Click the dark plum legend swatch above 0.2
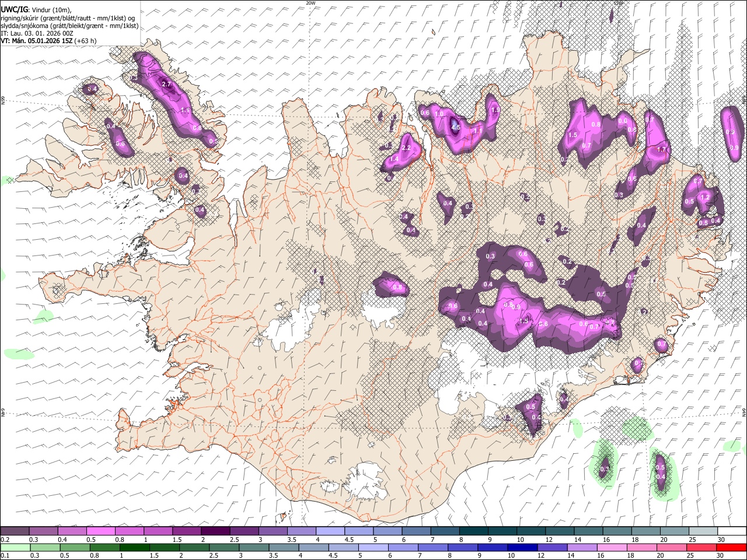 [15, 531]
